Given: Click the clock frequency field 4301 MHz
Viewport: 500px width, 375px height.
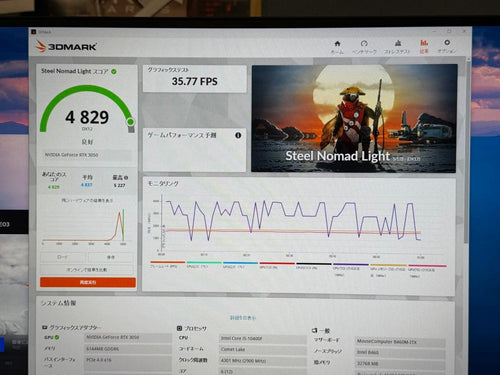Looking at the screenshot, I should click(x=263, y=361).
